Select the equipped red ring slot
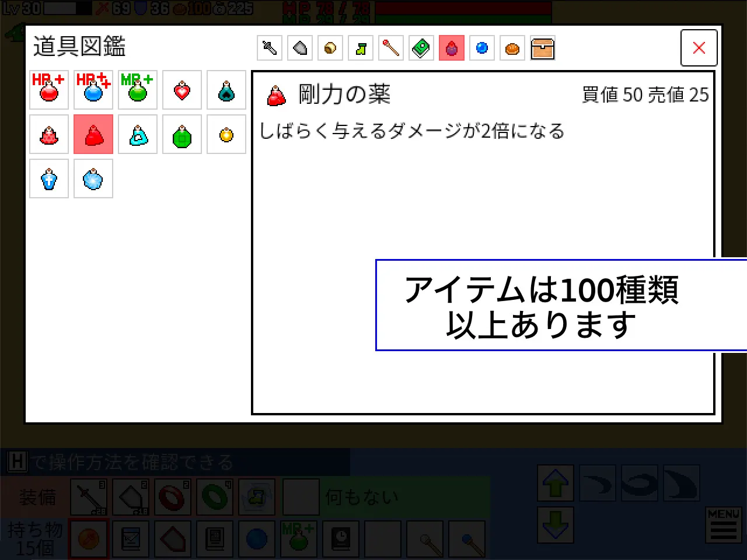This screenshot has height=560, width=747. click(x=173, y=498)
